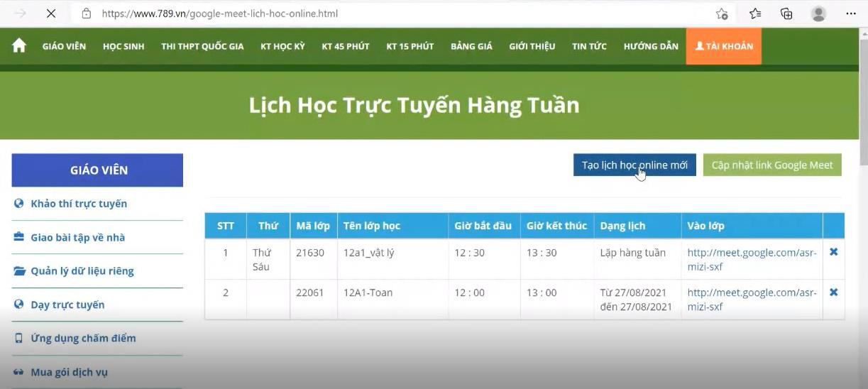Open Dạy trực tuyến sidebar link
The image size is (868, 389).
[67, 305]
